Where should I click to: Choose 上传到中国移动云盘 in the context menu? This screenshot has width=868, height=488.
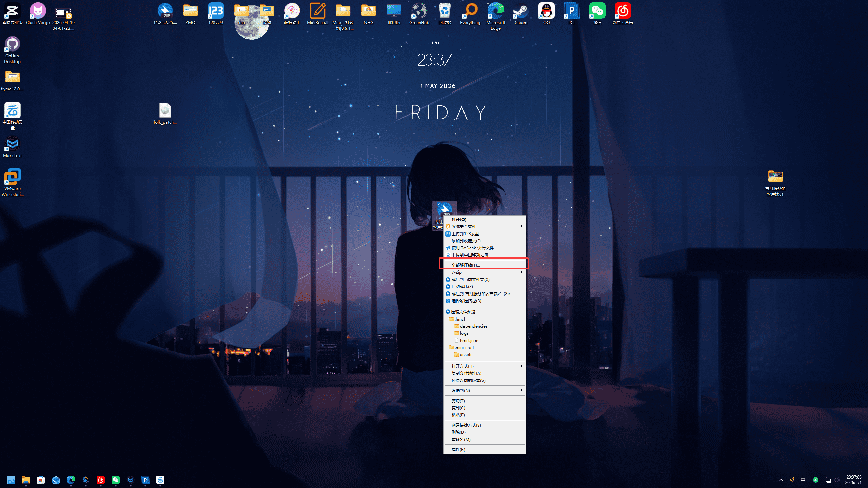coord(485,255)
